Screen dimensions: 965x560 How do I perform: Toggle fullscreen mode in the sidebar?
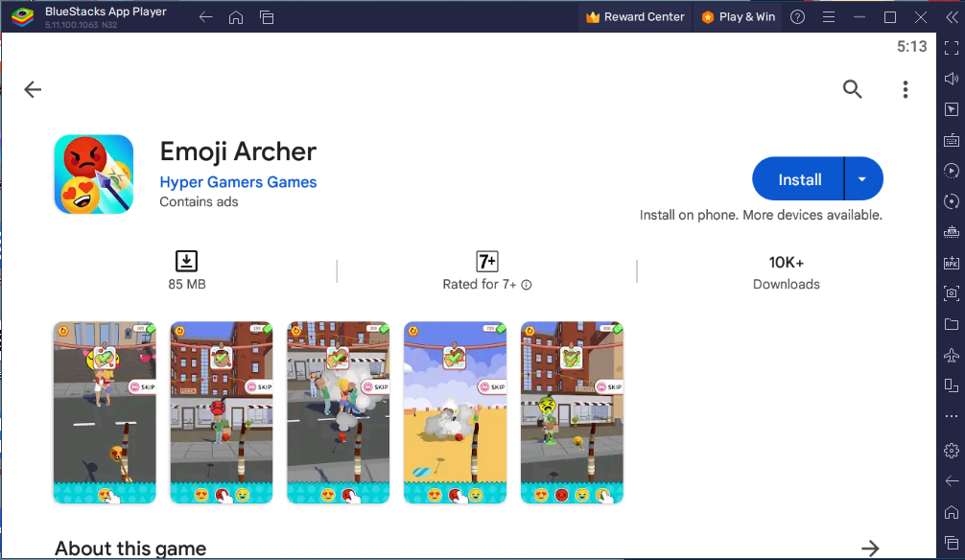tap(952, 48)
